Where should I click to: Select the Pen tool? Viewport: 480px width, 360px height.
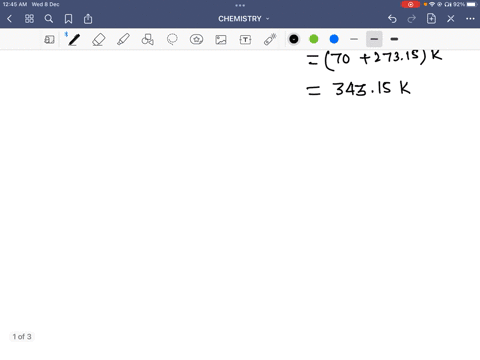pos(74,39)
